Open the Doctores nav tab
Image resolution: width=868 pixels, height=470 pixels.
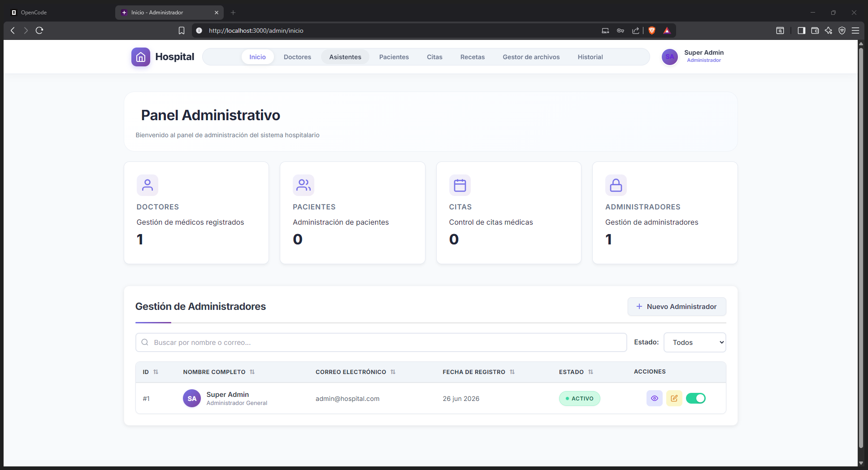297,57
